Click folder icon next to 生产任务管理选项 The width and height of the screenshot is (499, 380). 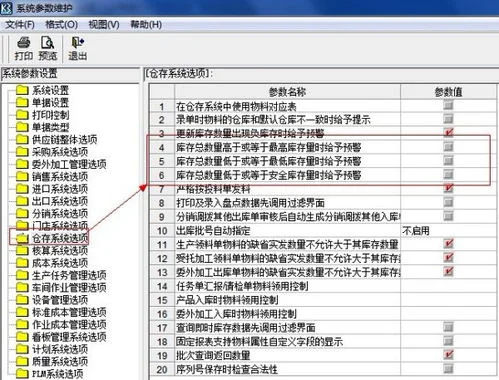coord(22,275)
